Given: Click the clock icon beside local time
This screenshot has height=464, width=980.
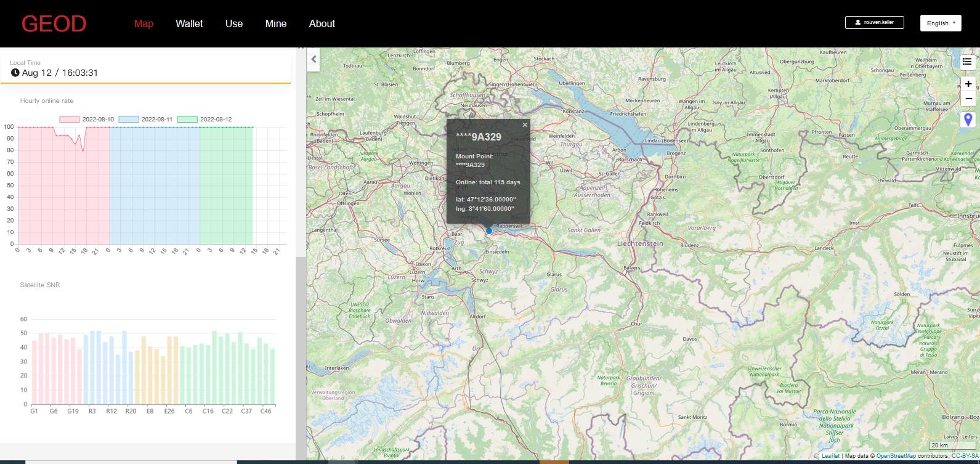Looking at the screenshot, I should pos(15,73).
